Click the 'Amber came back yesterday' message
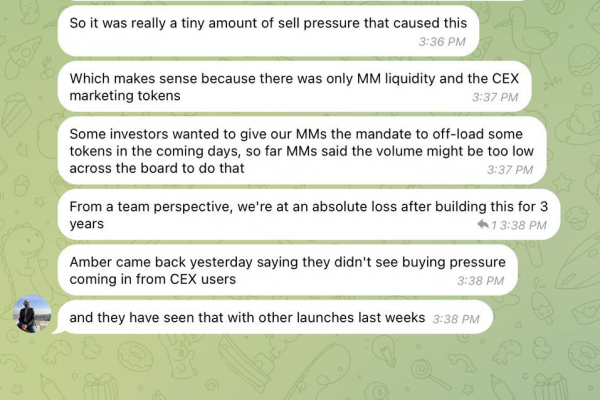The width and height of the screenshot is (600, 400). coord(287,270)
